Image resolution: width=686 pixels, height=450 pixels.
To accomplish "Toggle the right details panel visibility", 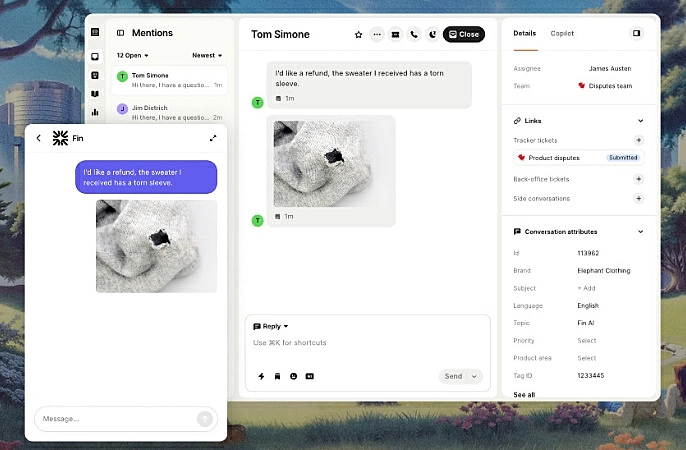I will tap(636, 33).
